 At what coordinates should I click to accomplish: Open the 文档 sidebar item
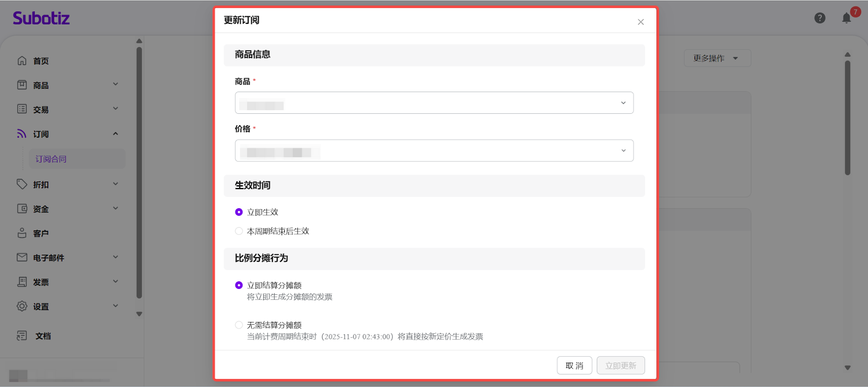(x=43, y=336)
